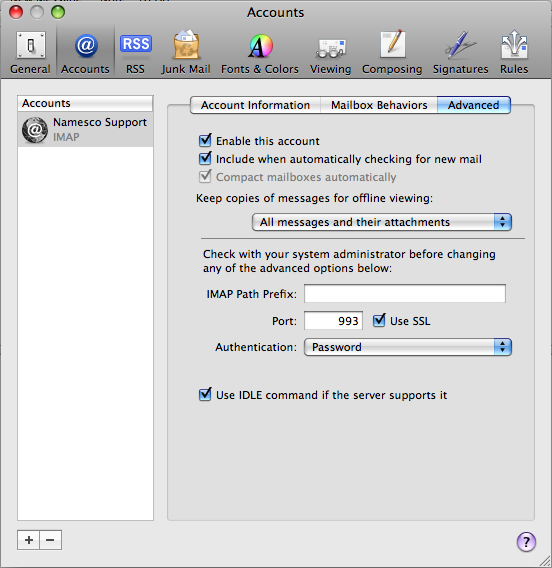Open Junk Mail preferences
The image size is (552, 568).
(x=186, y=52)
